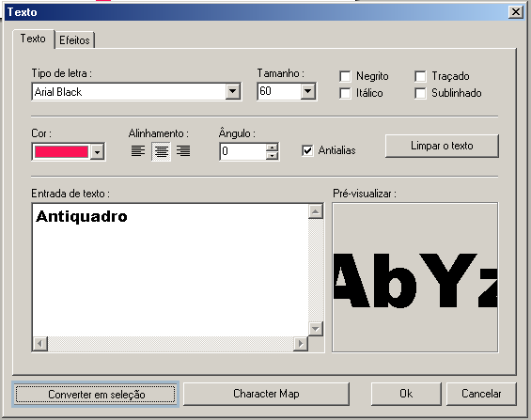The width and height of the screenshot is (531, 420).
Task: Enable the Sublinhado checkbox
Action: [x=420, y=93]
